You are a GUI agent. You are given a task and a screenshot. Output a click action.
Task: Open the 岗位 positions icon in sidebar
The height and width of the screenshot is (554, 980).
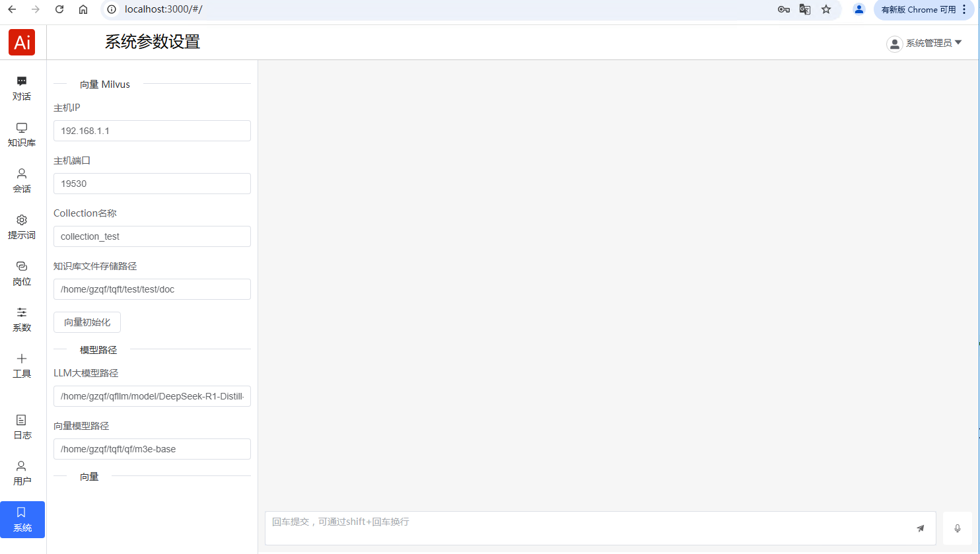22,273
